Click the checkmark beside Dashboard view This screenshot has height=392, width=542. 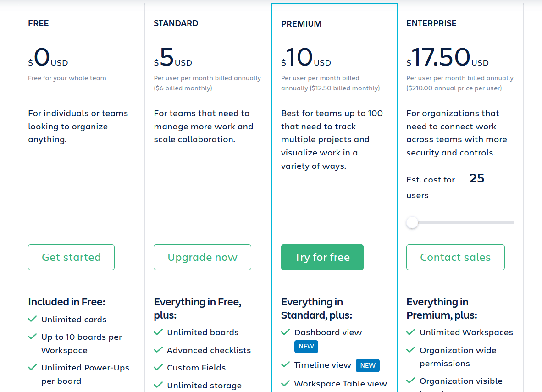pos(285,332)
